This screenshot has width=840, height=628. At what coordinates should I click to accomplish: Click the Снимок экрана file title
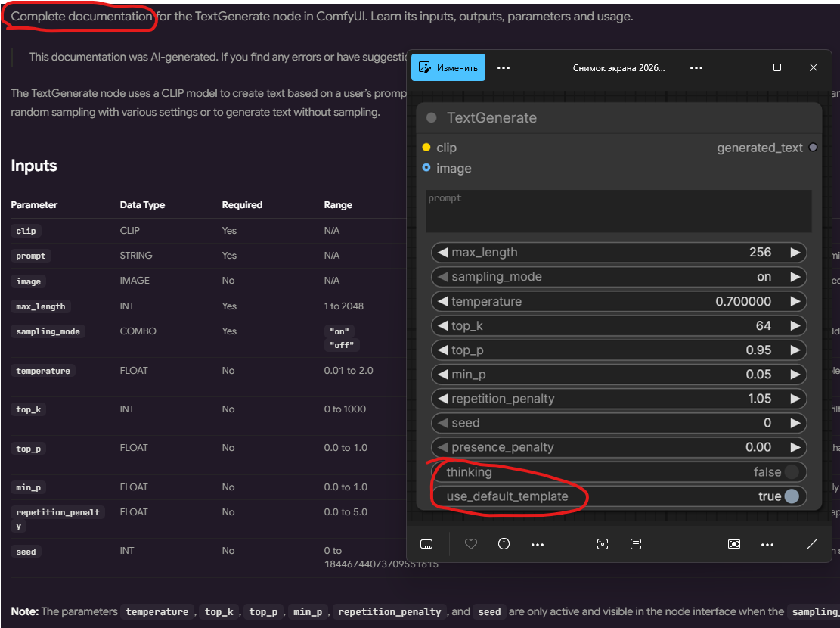click(618, 67)
